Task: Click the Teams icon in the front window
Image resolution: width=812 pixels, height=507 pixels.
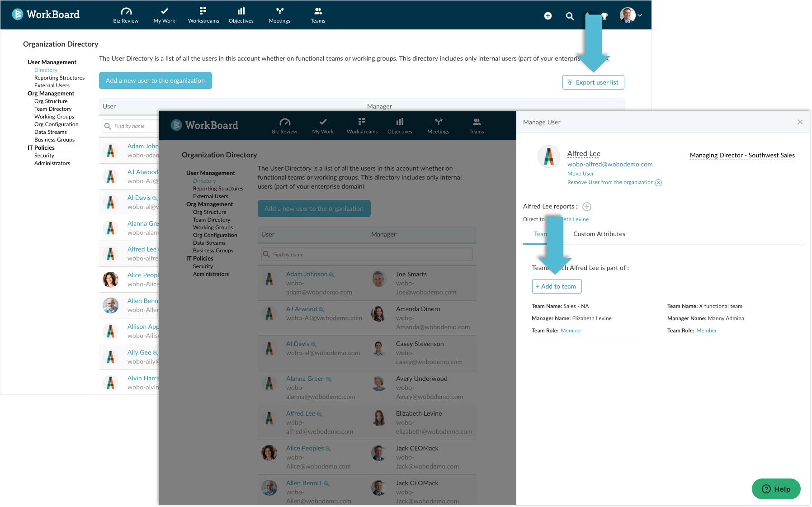Action: pyautogui.click(x=477, y=122)
